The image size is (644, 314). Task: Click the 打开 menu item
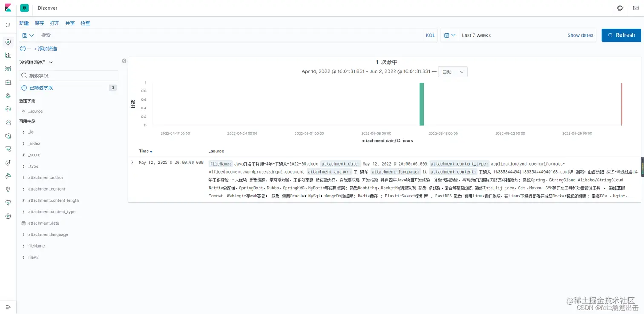(55, 23)
